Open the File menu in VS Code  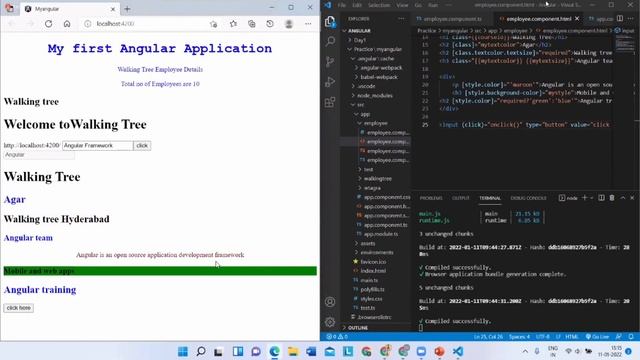[342, 5]
